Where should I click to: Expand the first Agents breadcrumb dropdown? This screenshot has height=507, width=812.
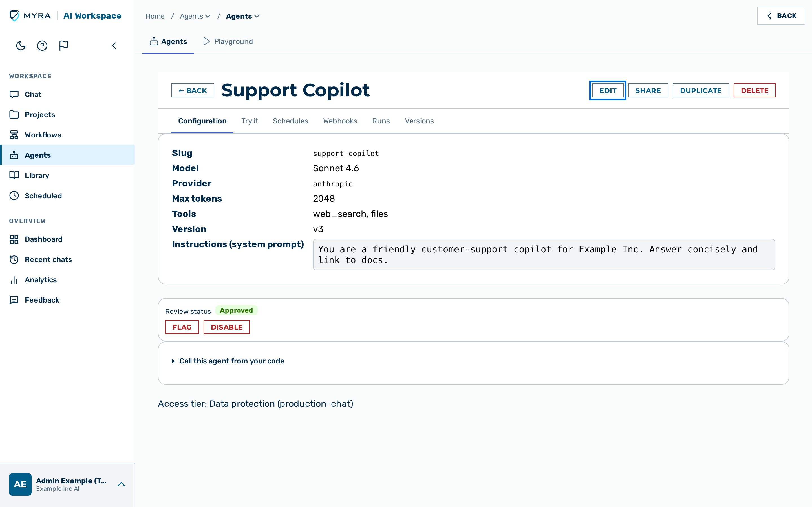click(195, 16)
